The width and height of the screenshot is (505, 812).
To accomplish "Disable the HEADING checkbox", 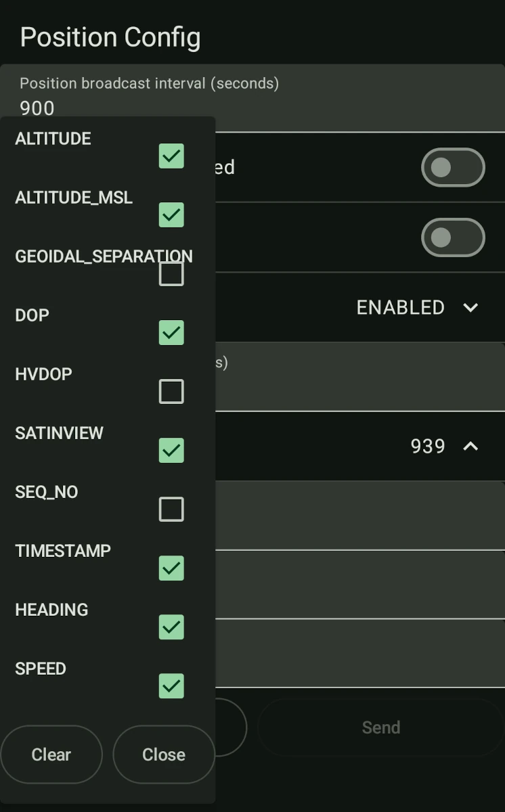I will pyautogui.click(x=171, y=627).
